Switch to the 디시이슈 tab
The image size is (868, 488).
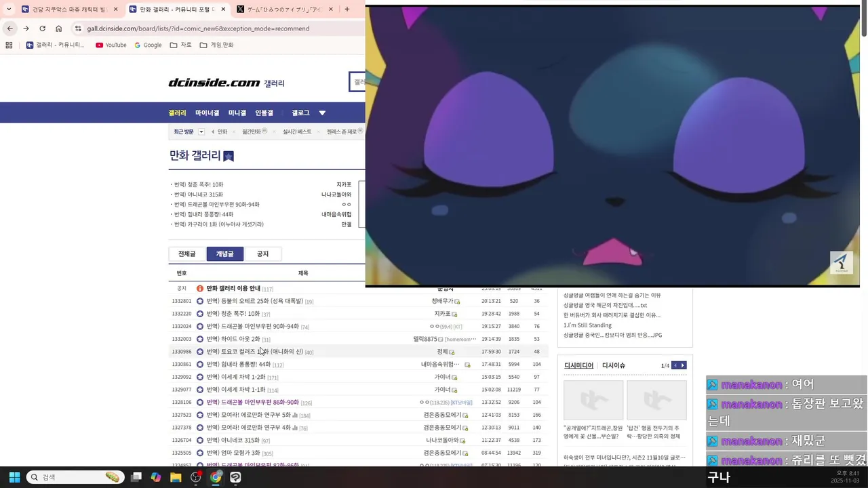(x=614, y=365)
